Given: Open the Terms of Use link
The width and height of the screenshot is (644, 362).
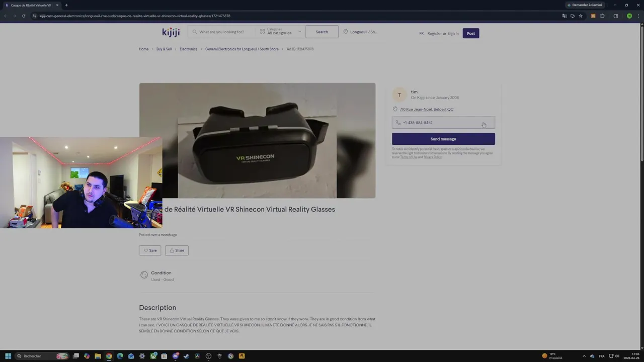Looking at the screenshot, I should point(409,157).
